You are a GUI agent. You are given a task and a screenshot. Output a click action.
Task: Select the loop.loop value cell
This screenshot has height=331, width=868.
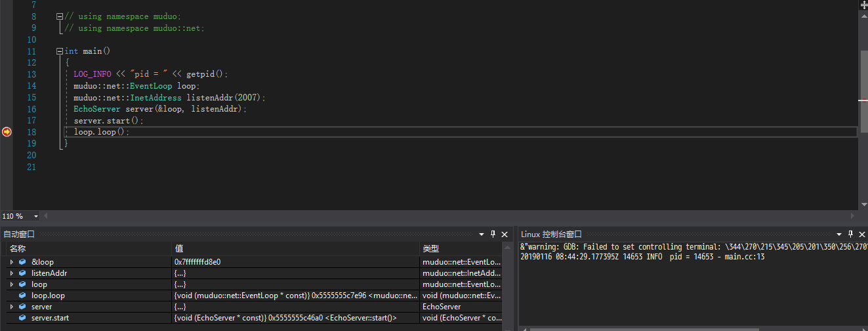pyautogui.click(x=295, y=296)
